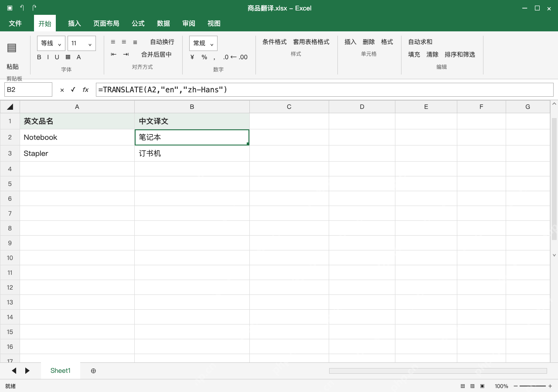The height and width of the screenshot is (392, 558).
Task: Click the zoom slider in status bar
Action: pos(533,386)
